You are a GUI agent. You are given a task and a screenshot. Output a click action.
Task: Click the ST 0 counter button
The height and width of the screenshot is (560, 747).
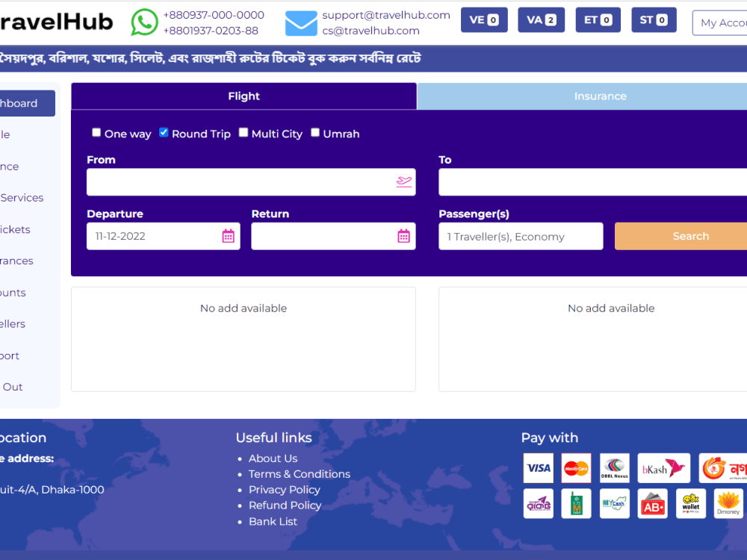[654, 20]
